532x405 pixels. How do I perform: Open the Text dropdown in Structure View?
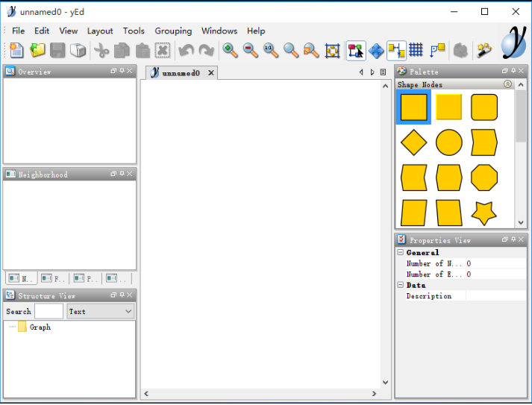click(x=100, y=311)
